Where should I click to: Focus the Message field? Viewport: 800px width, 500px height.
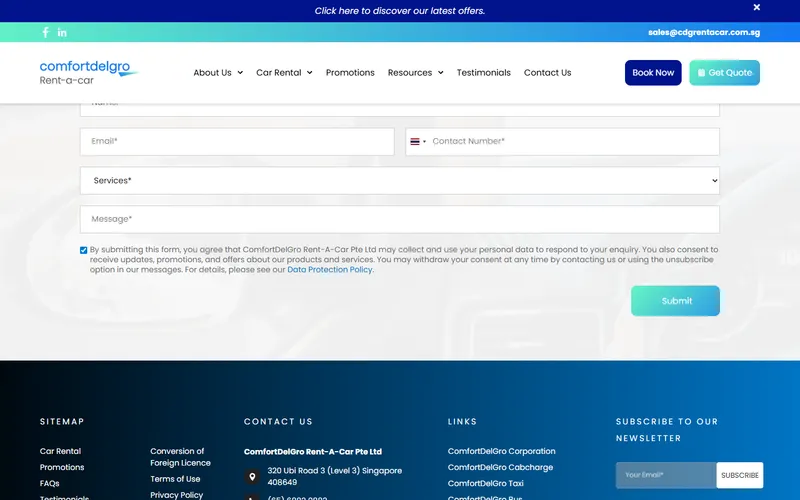[399, 219]
